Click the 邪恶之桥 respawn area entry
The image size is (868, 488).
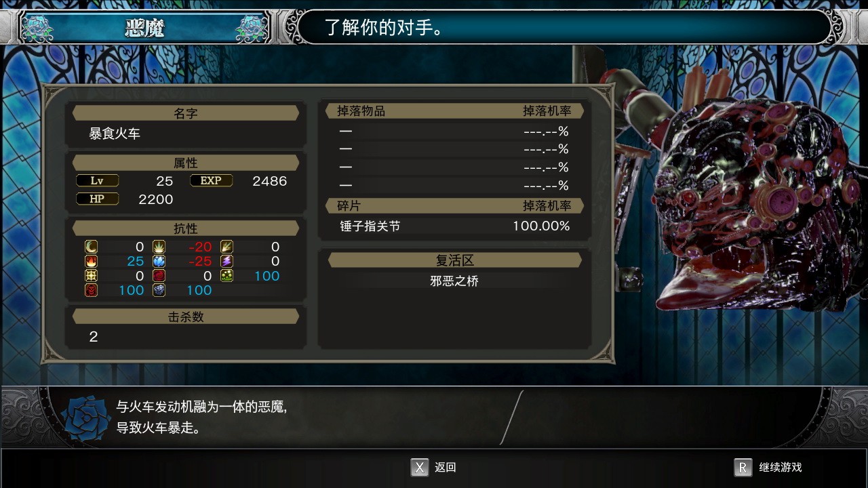point(454,281)
